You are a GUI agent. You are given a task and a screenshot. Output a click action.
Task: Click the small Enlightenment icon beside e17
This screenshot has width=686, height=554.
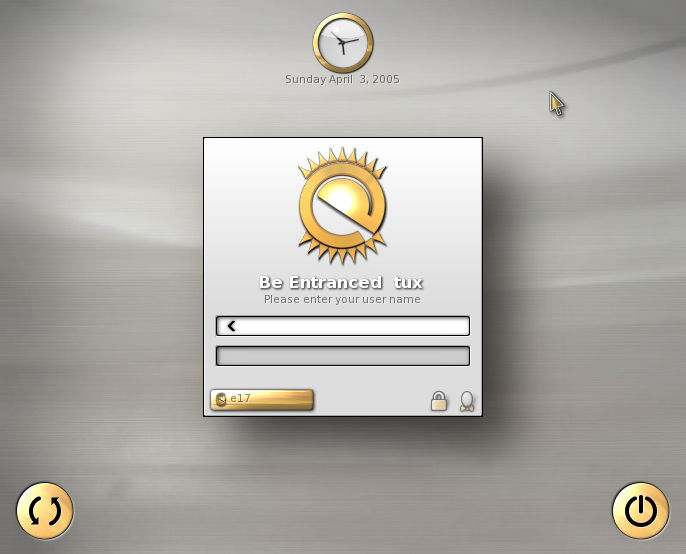point(221,399)
